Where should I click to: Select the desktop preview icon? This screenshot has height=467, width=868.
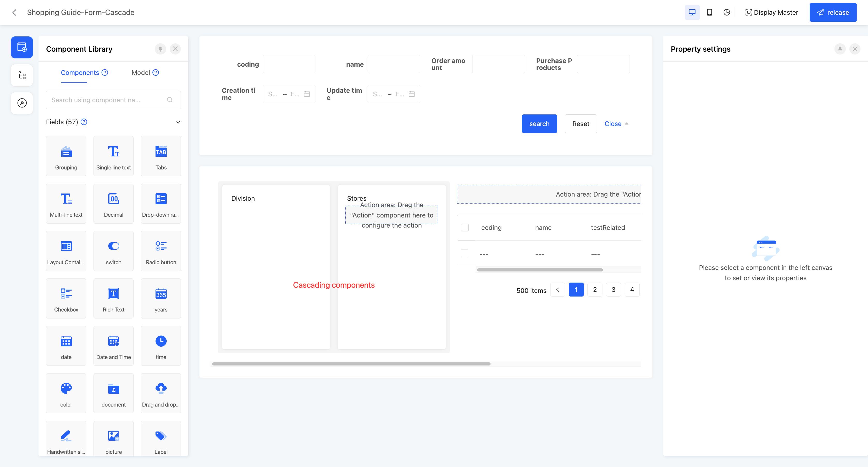692,12
